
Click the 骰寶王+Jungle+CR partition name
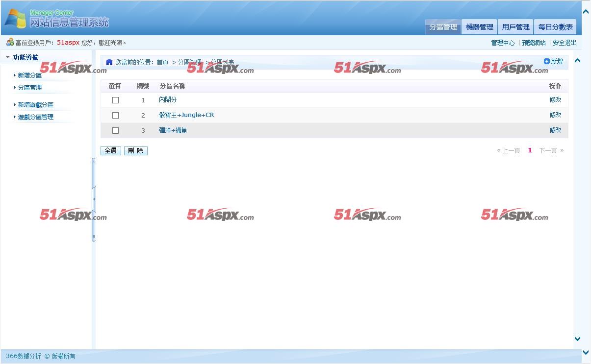[x=186, y=115]
